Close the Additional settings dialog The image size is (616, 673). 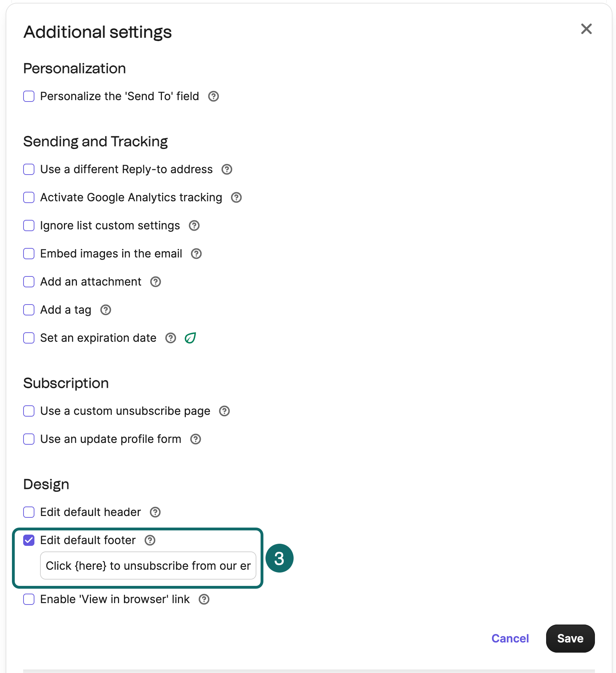586,29
